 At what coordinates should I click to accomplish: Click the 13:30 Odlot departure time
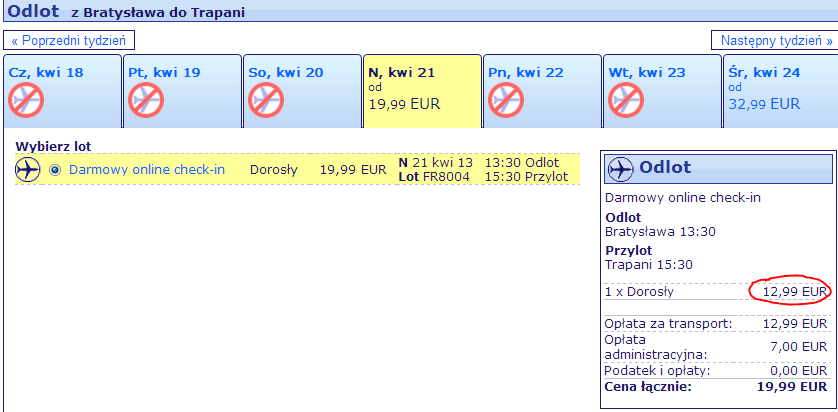[522, 162]
